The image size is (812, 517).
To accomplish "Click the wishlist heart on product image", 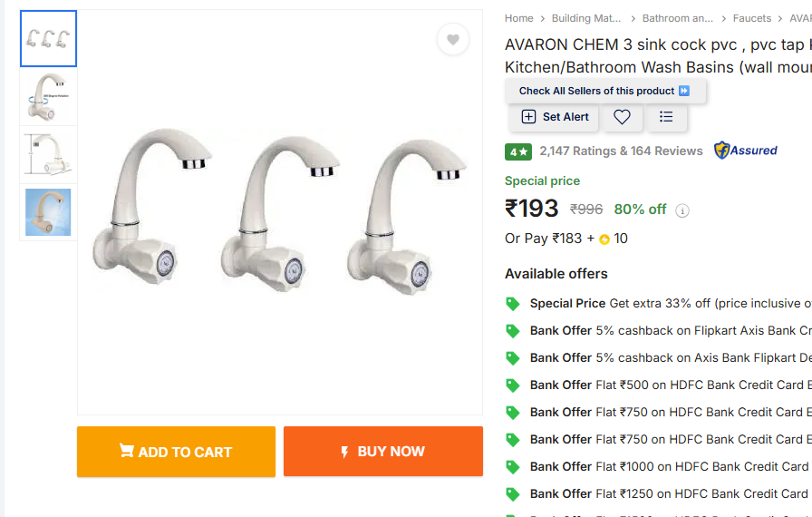I will (453, 39).
